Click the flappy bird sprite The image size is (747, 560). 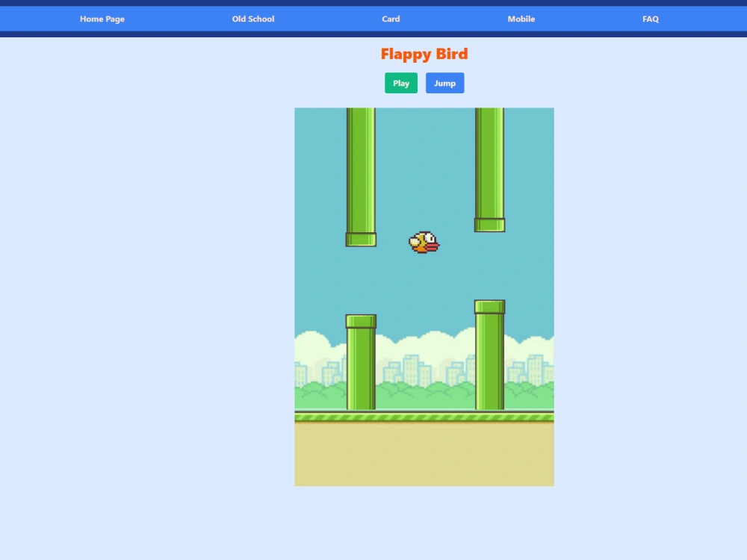tap(424, 243)
